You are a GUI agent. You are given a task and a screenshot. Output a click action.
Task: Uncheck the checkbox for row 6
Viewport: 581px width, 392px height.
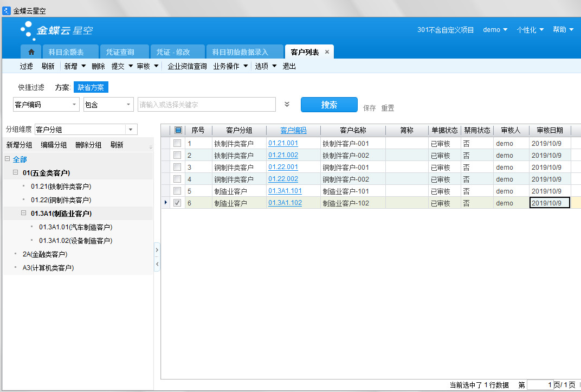[x=177, y=203]
